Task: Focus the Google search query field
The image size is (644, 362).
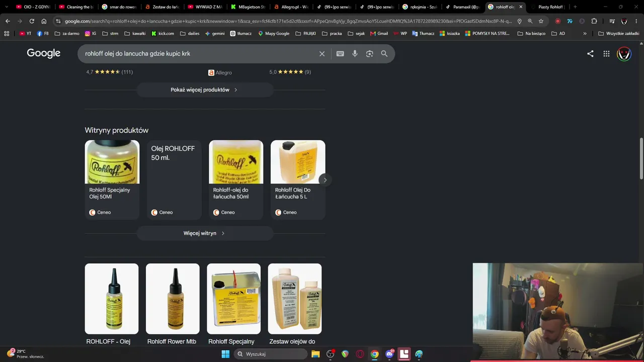Action: 199,54
